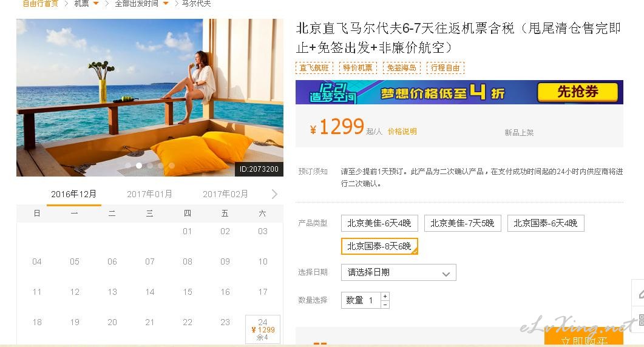Image resolution: width=644 pixels, height=347 pixels.
Task: Click the next-month arrow beside 2017年02月
Action: pyautogui.click(x=274, y=194)
